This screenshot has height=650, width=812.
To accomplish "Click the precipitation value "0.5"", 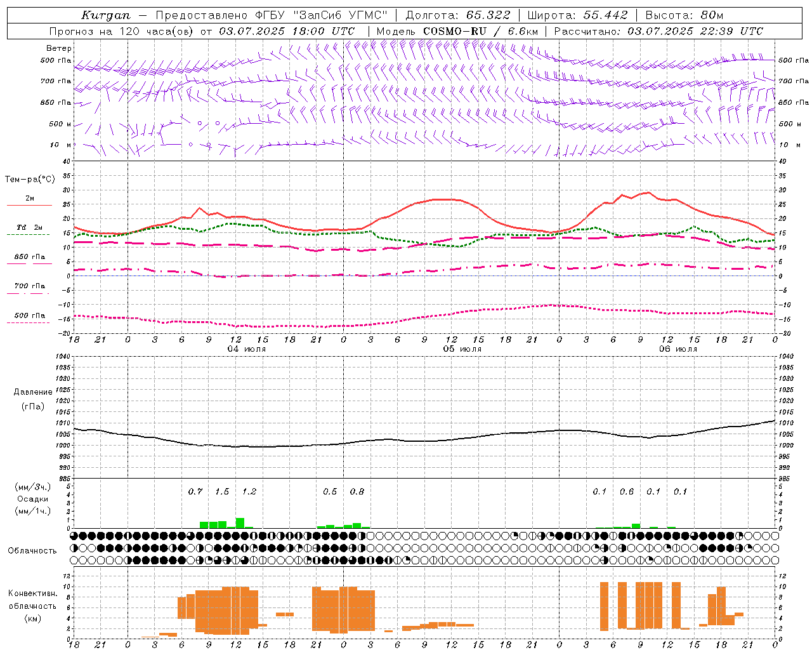I will click(330, 492).
